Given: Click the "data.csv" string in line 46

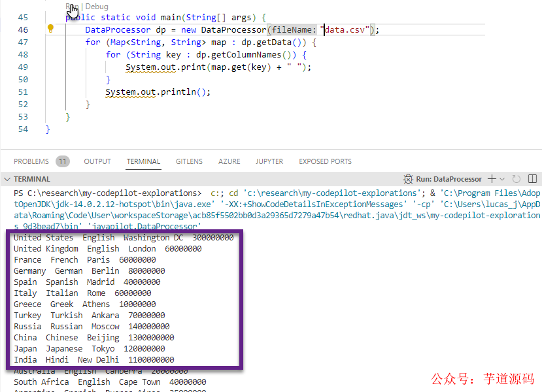Looking at the screenshot, I should click(x=345, y=29).
